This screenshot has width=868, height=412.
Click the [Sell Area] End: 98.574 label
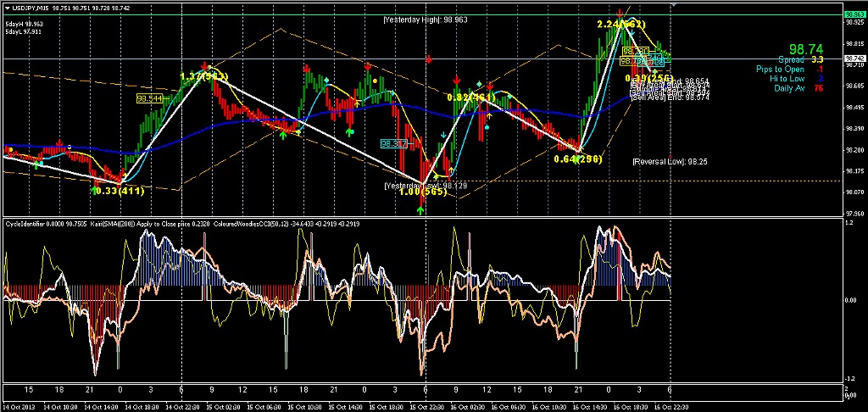click(x=671, y=97)
